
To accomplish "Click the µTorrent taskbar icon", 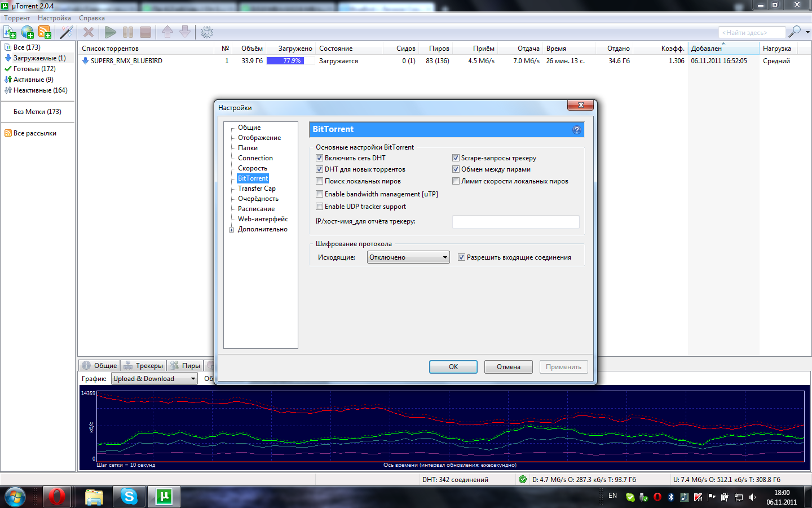I will 164,497.
